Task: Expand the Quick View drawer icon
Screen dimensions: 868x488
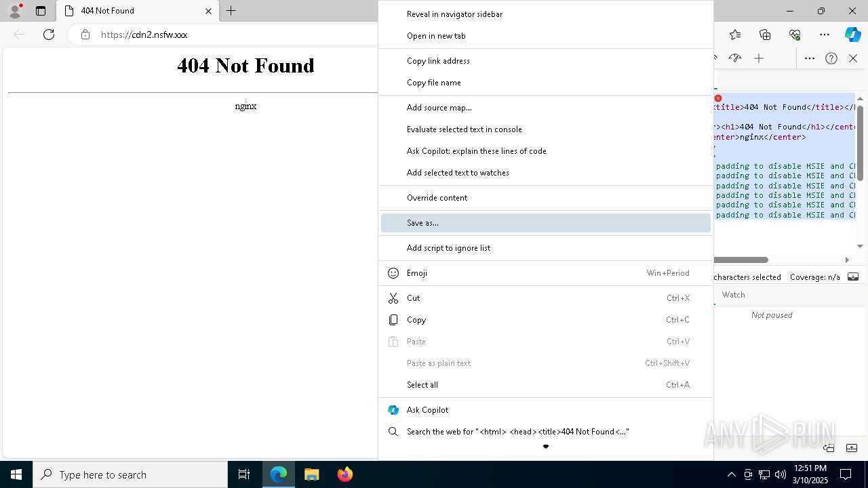Action: tap(852, 448)
